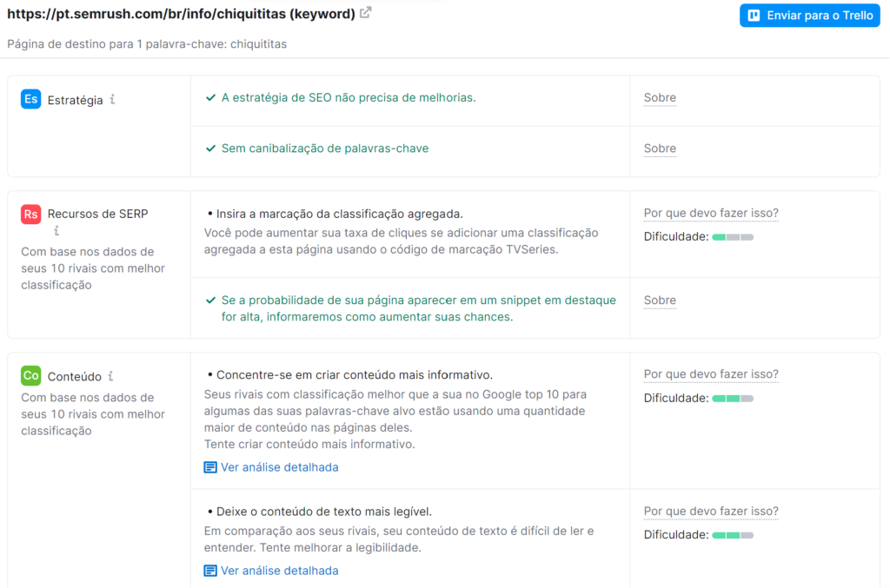Screen dimensions: 890x588
Task: Click the blue Es Estratégia badge icon
Action: tap(31, 99)
